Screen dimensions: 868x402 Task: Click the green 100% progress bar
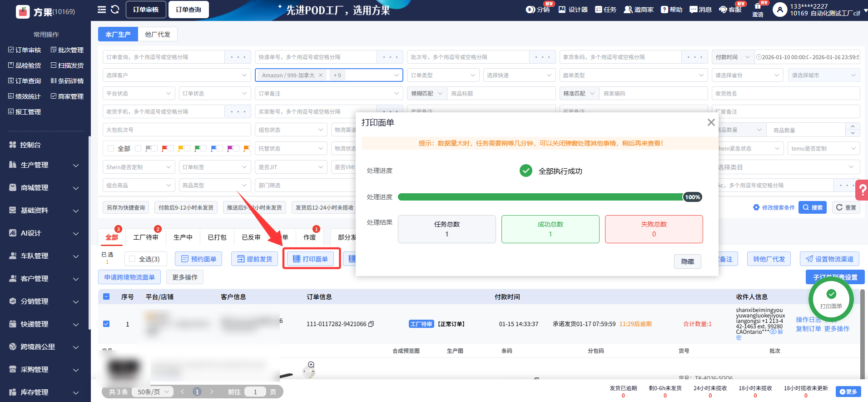click(541, 197)
